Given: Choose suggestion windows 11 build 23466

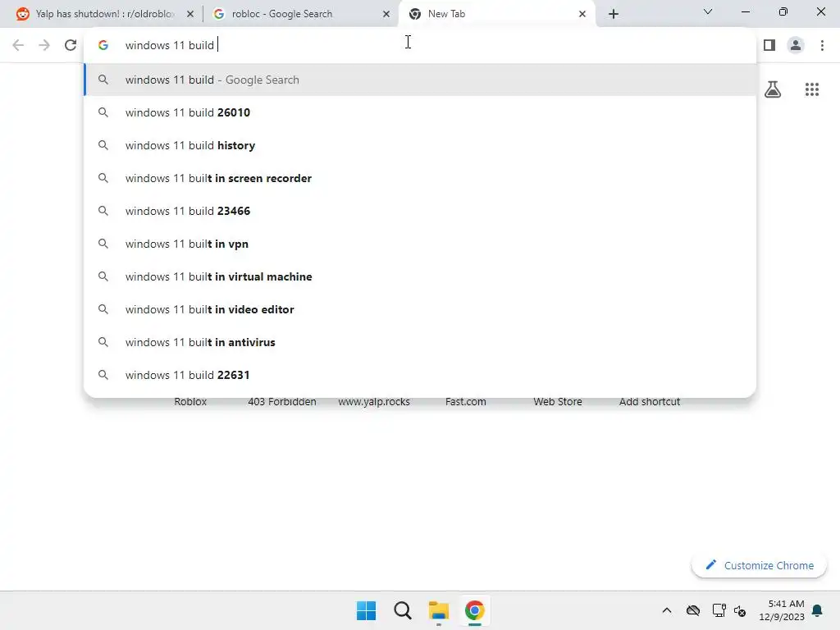Looking at the screenshot, I should [x=420, y=211].
